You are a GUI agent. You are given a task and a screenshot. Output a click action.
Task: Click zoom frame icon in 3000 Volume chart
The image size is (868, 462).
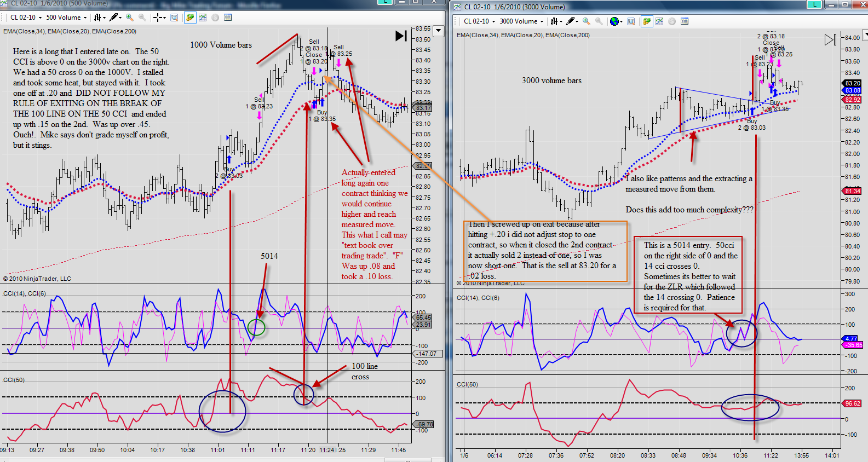click(x=631, y=21)
